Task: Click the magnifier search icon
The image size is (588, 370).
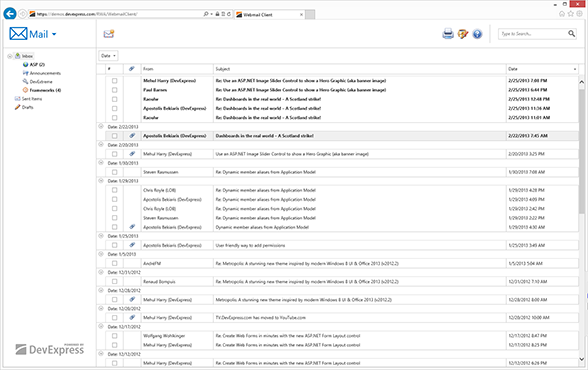Action: point(571,34)
